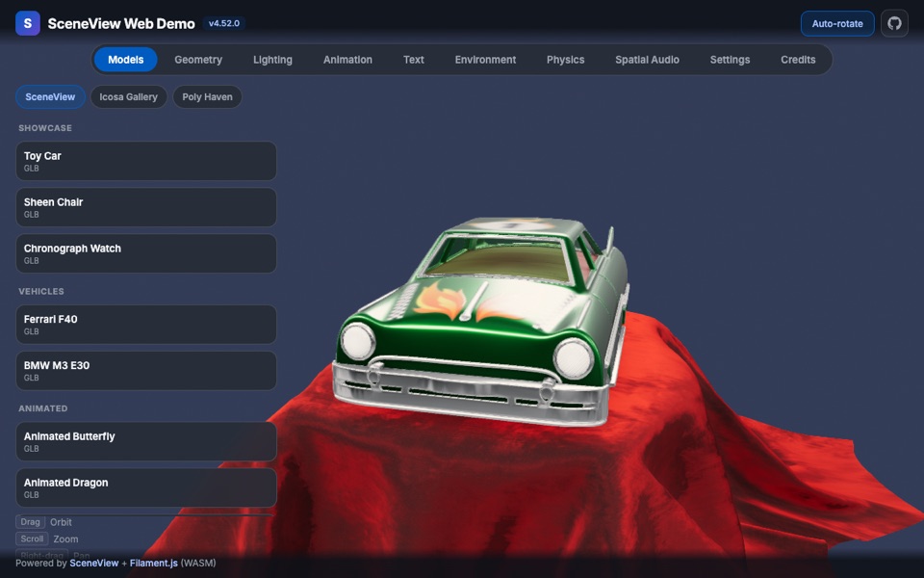This screenshot has width=924, height=578.
Task: Choose the Poly Haven source
Action: (x=207, y=96)
